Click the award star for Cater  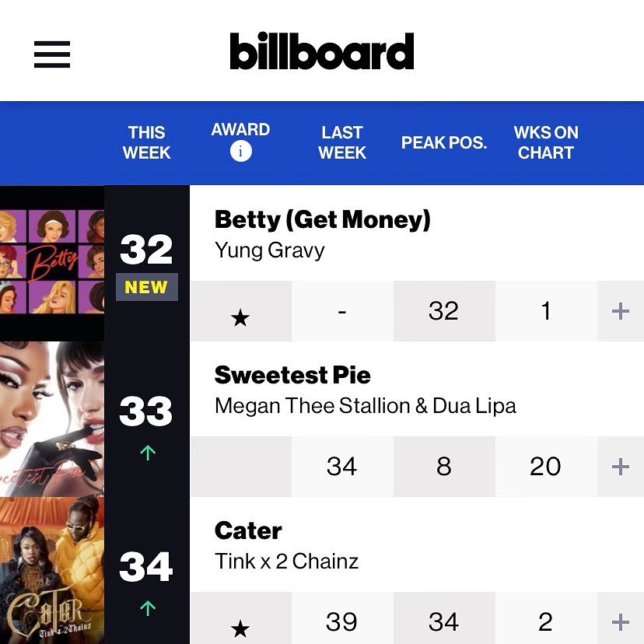coord(240,627)
